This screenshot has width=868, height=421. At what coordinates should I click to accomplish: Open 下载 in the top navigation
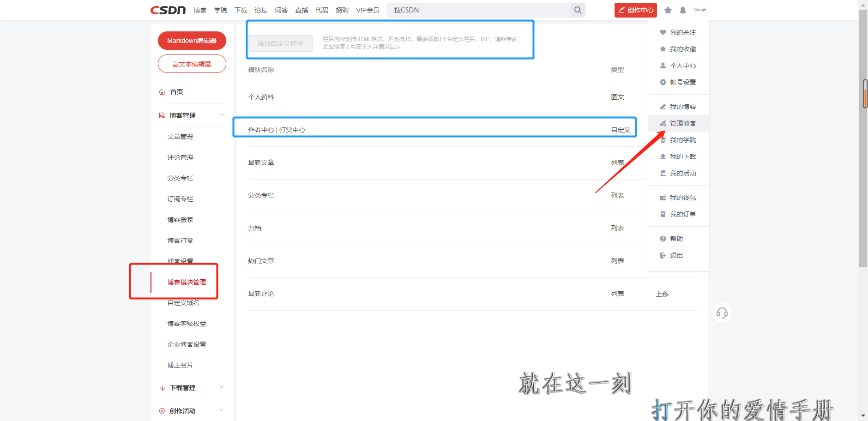[241, 10]
